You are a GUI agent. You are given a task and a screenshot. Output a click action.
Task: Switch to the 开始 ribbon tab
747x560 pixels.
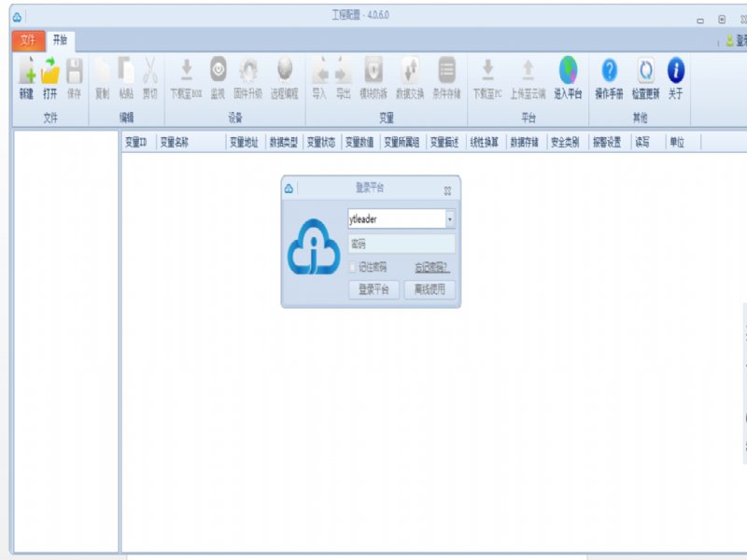pos(60,40)
